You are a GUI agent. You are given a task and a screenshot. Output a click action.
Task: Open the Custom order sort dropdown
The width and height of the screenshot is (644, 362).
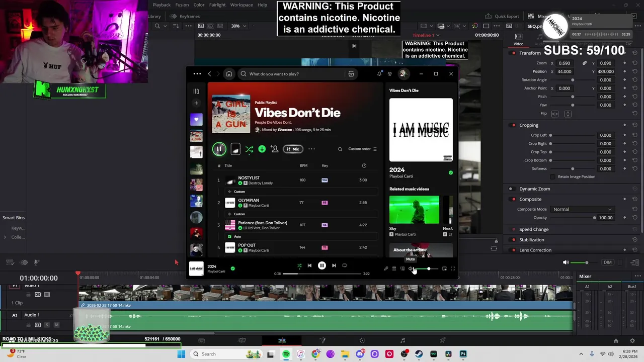click(362, 149)
